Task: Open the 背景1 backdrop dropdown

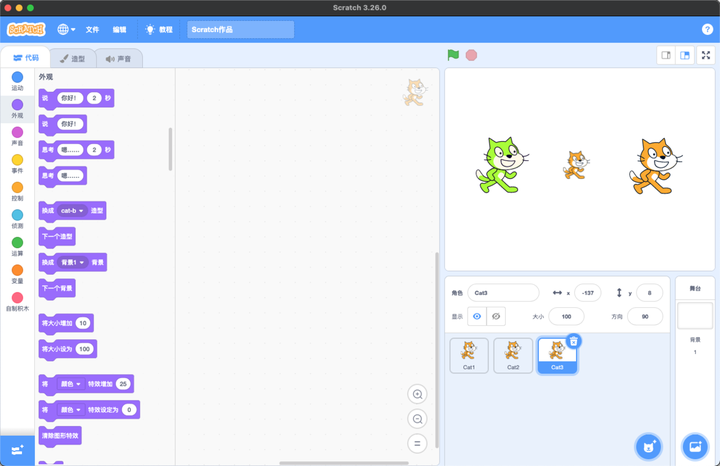Action: (73, 263)
